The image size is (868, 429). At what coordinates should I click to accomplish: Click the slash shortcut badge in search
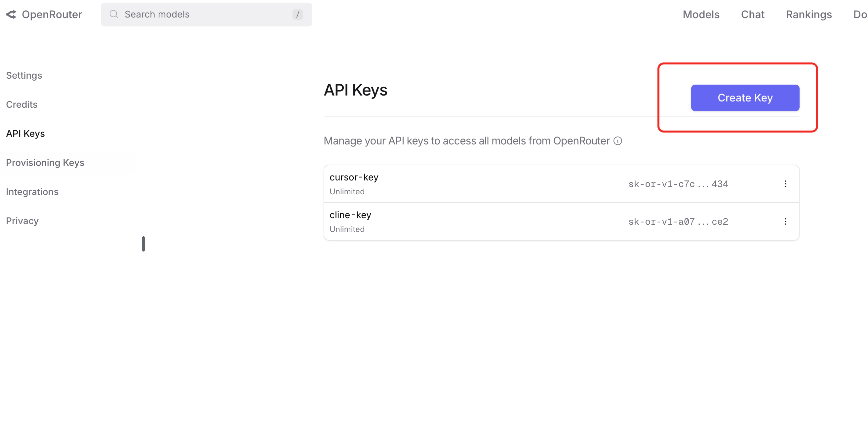(297, 15)
